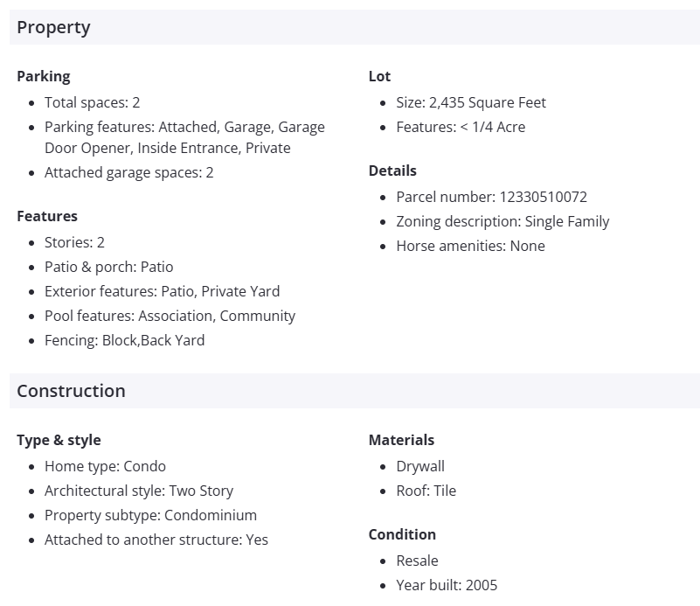Click the Lot subsection heading
Image resolution: width=700 pixels, height=606 pixels.
(379, 76)
